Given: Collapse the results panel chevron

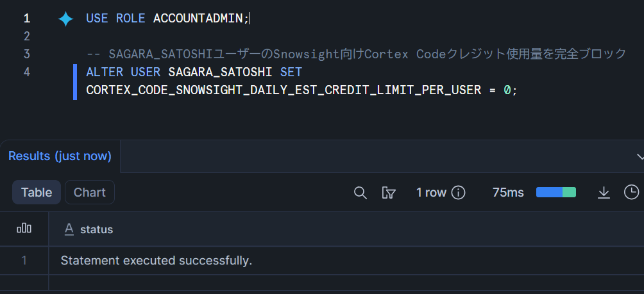Looking at the screenshot, I should click(x=640, y=156).
